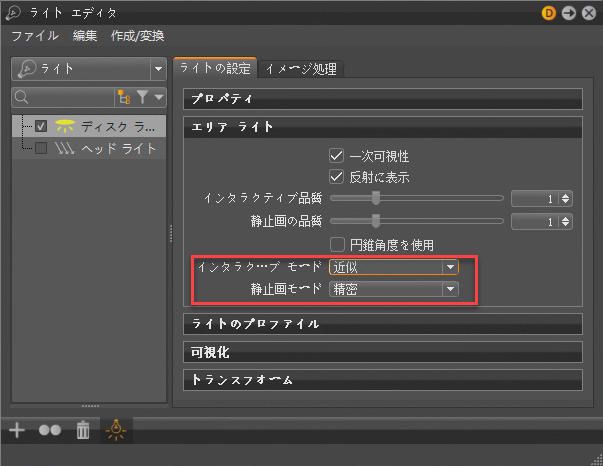603x466 pixels.
Task: Click the arrow dock icon in title bar
Action: click(x=569, y=13)
